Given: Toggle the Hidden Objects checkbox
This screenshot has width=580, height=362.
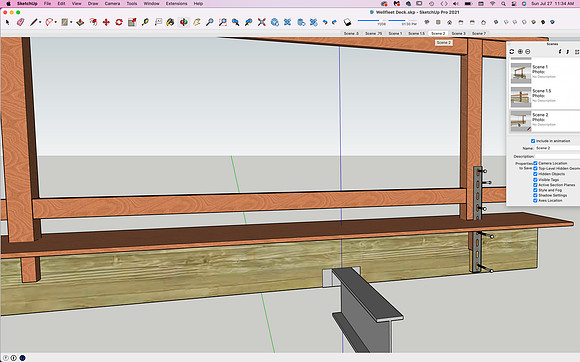Looking at the screenshot, I should click(535, 174).
